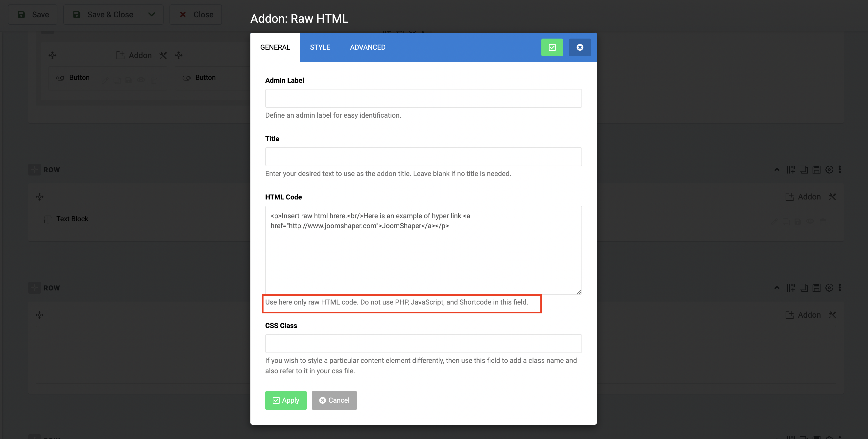Screen dimensions: 868x439
Task: Duplicate the Text Block addon
Action: [786, 221]
